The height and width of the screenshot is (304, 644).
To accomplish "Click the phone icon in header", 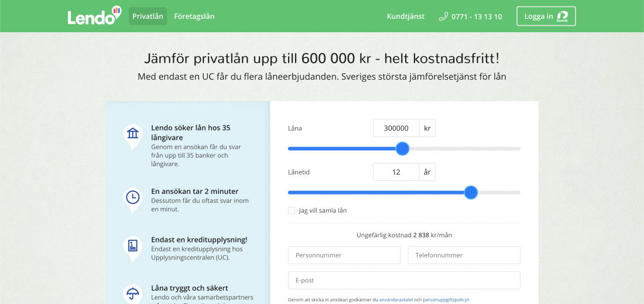I will click(x=443, y=16).
